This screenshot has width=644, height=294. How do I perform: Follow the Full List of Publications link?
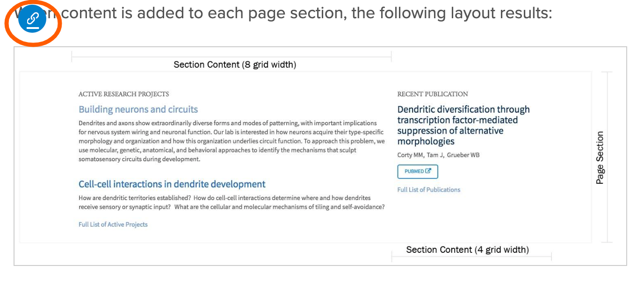(x=428, y=190)
